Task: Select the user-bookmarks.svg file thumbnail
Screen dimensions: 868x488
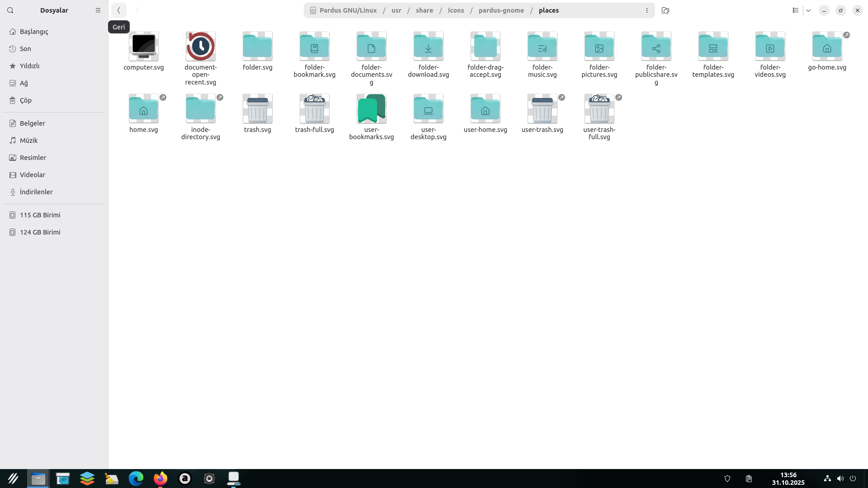Action: click(x=371, y=109)
